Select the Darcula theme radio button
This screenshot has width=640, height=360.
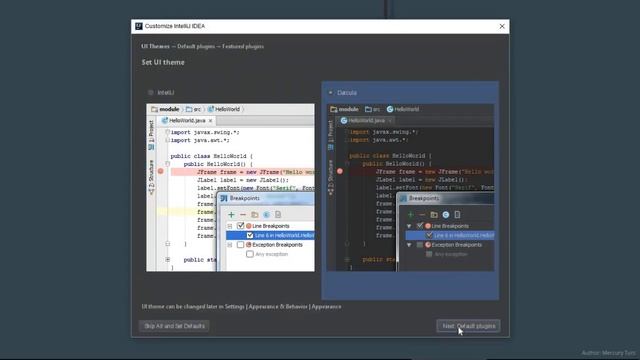point(330,93)
